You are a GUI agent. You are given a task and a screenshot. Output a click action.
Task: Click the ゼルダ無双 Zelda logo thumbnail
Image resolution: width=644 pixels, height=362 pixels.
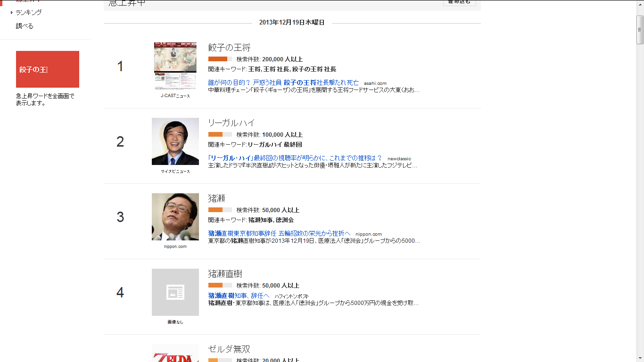[175, 353]
